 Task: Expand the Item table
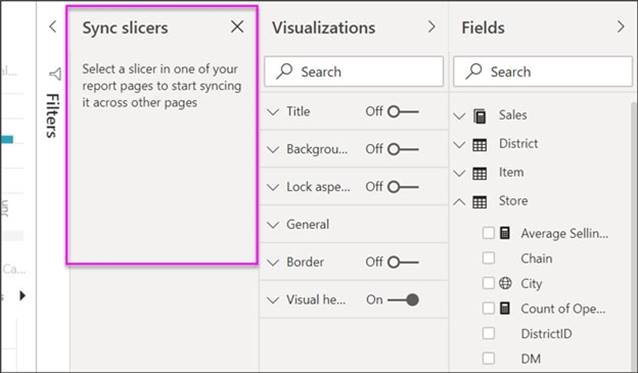(459, 173)
